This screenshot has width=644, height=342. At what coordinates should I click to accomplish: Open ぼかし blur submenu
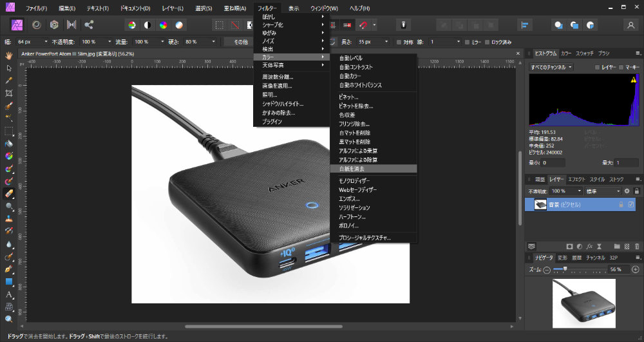pyautogui.click(x=292, y=17)
